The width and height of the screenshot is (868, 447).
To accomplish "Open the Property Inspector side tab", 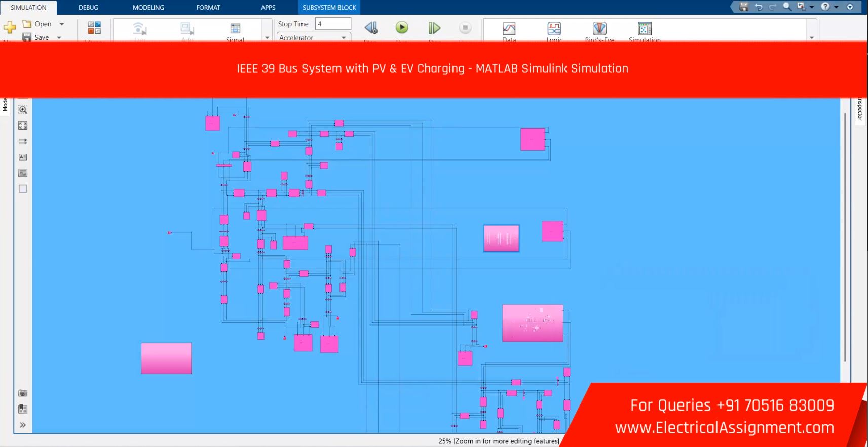I will [860, 109].
